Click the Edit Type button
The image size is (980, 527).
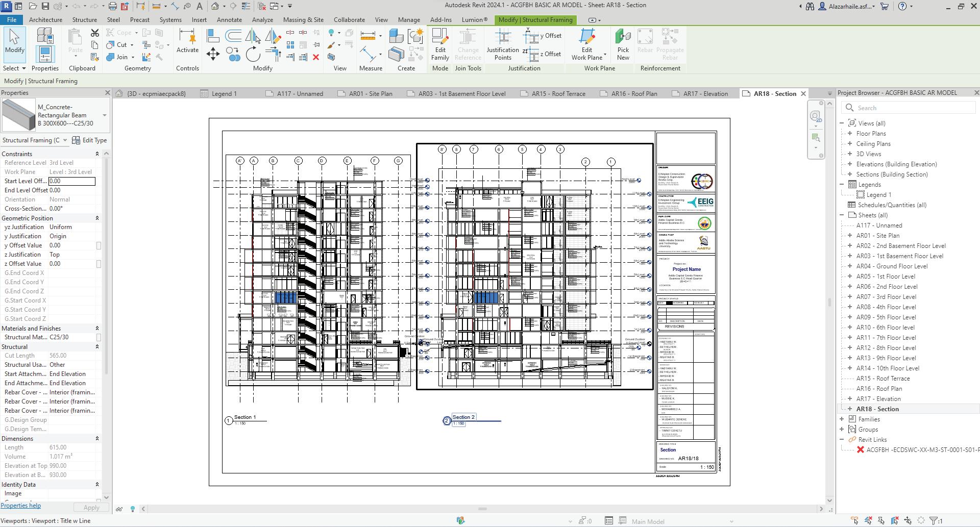pyautogui.click(x=90, y=140)
